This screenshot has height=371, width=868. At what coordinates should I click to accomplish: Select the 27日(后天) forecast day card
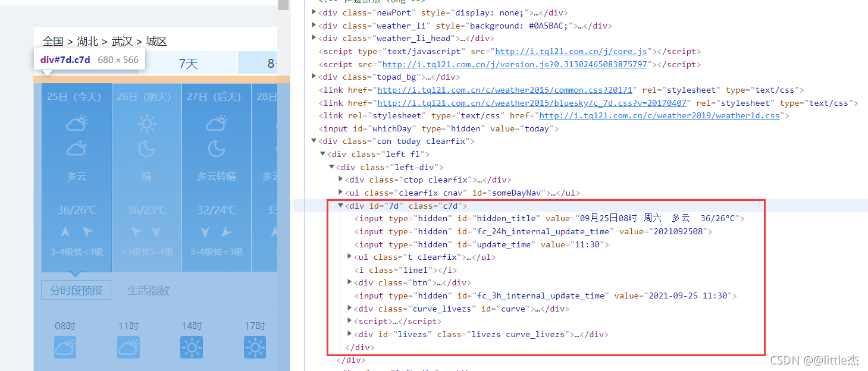217,177
